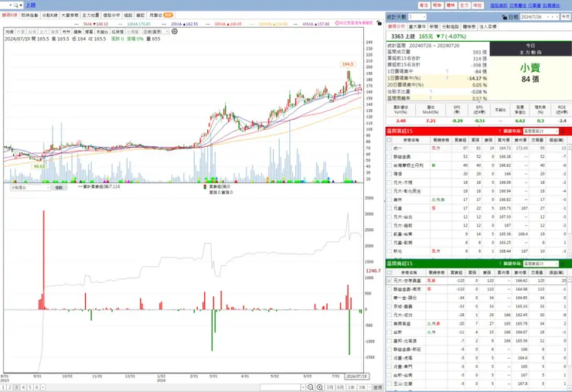Check the 群益金鼎-南京 broker checkbox
572x392 pixels.
click(x=390, y=289)
